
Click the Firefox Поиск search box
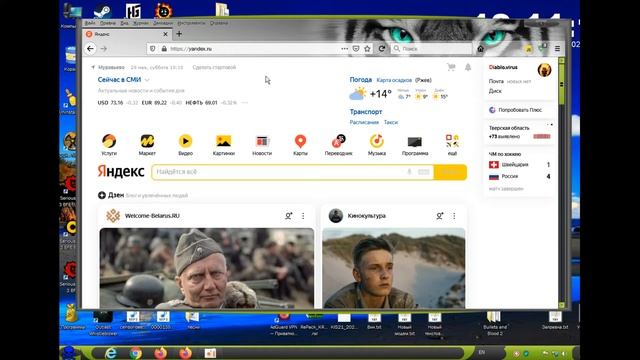[x=431, y=49]
